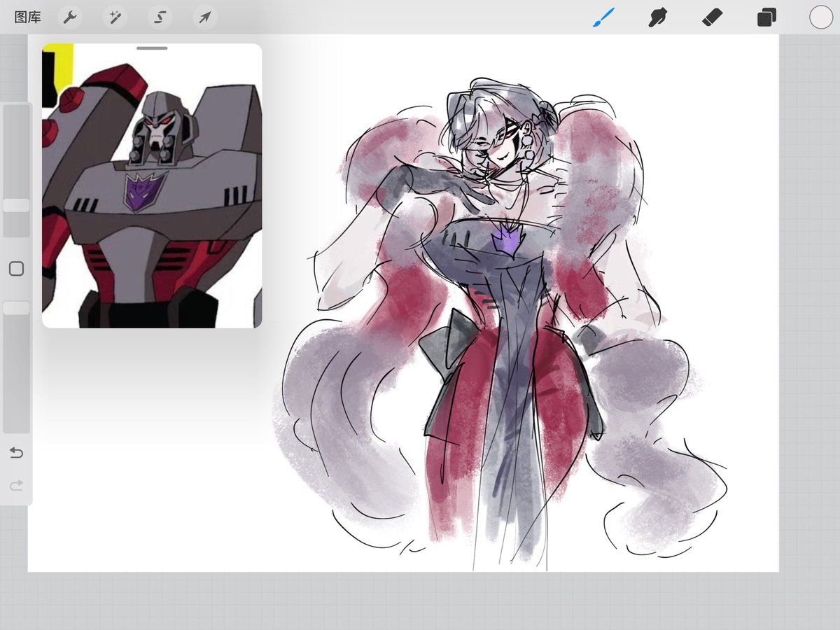Tap the reference window grab handle
The image size is (840, 630).
[x=152, y=48]
